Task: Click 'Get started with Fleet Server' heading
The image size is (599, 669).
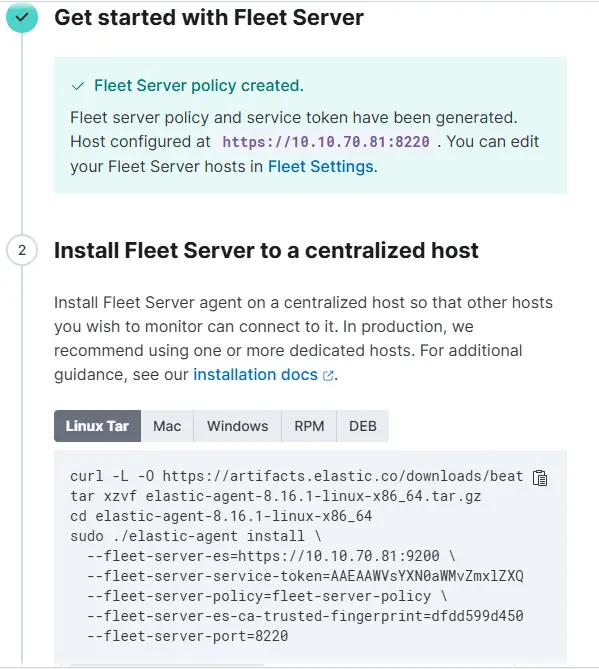Action: [209, 17]
